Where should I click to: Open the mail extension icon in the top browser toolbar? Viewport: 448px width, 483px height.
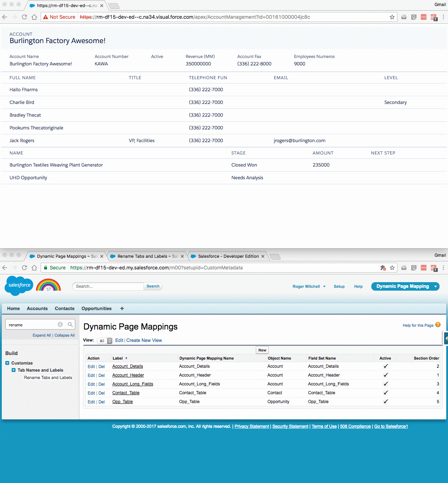[404, 17]
